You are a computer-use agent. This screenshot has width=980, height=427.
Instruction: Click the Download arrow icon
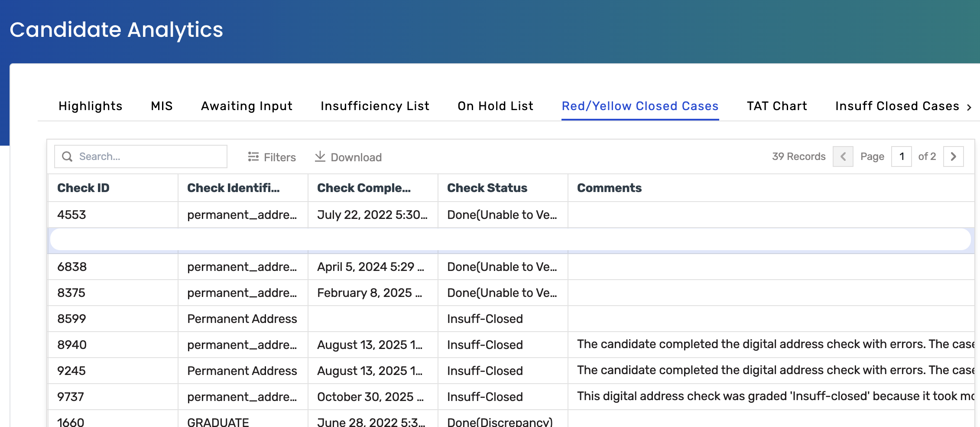(320, 156)
